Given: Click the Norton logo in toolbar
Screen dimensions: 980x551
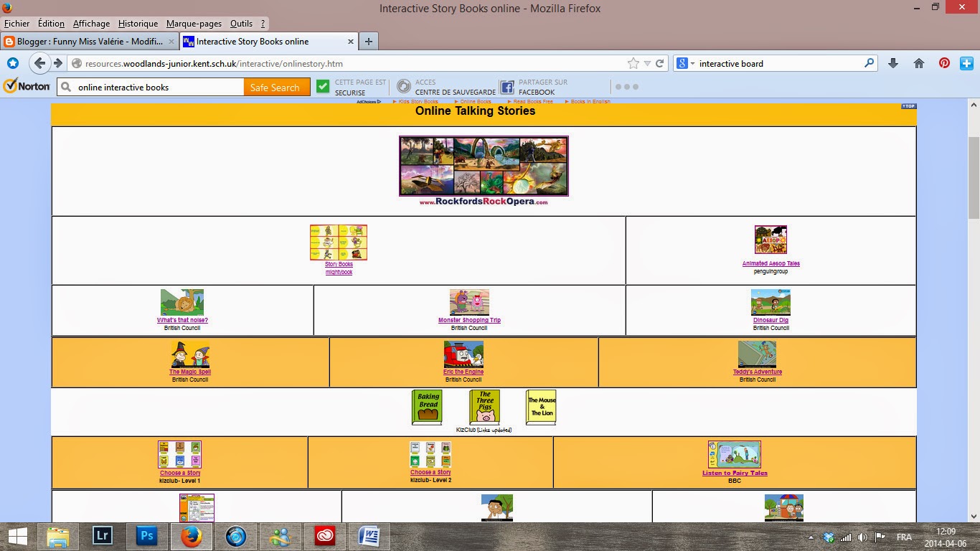Looking at the screenshot, I should click(x=27, y=86).
